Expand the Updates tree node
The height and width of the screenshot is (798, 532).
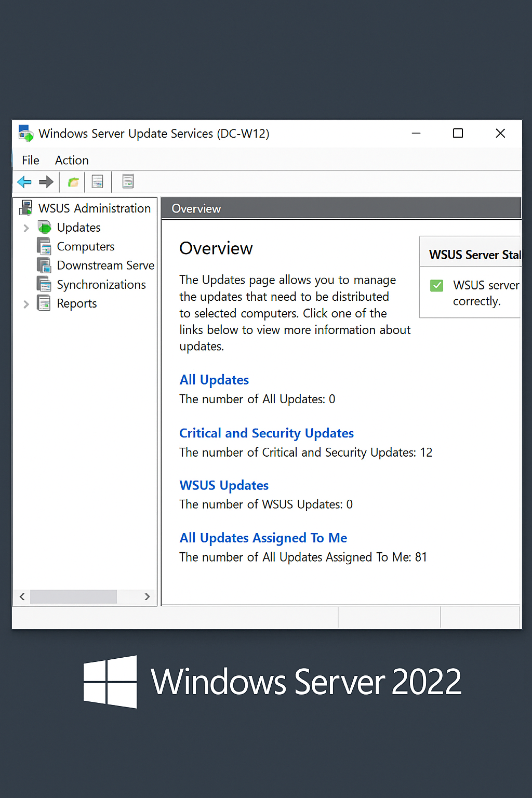point(26,227)
